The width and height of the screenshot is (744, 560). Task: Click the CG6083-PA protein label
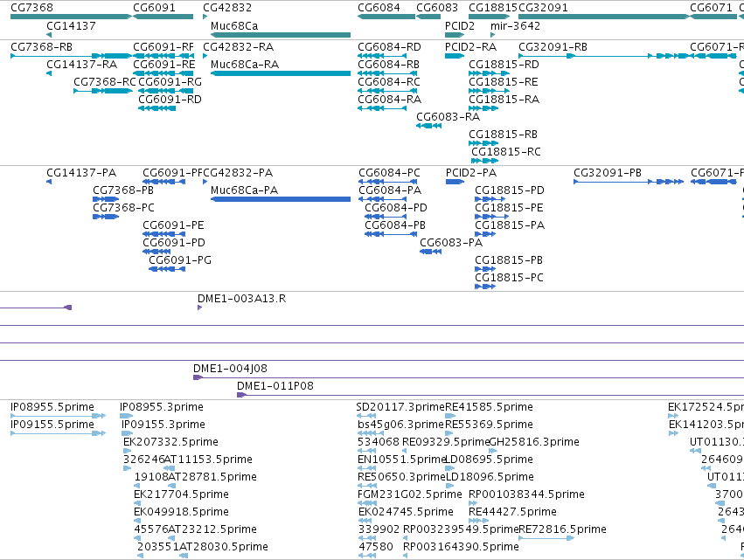point(451,243)
